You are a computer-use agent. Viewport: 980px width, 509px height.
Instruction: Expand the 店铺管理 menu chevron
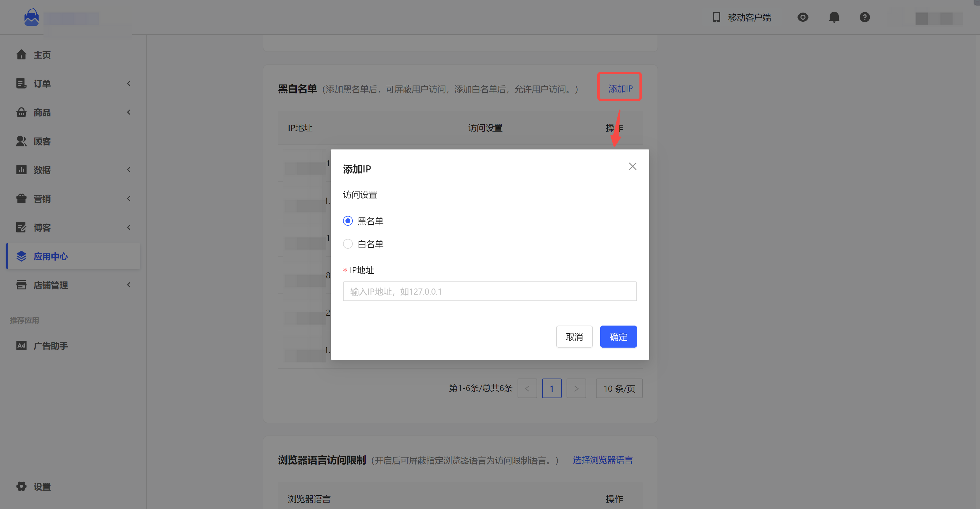129,285
